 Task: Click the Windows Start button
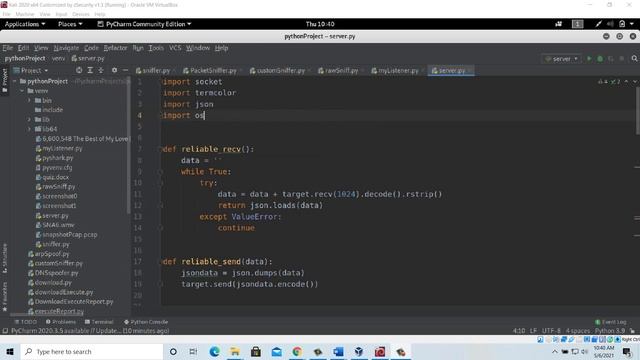(x=10, y=351)
